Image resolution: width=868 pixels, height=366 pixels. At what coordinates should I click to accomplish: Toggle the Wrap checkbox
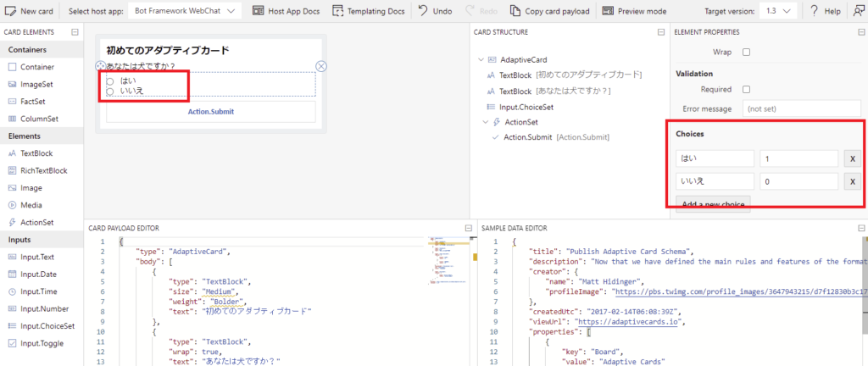[x=746, y=52]
